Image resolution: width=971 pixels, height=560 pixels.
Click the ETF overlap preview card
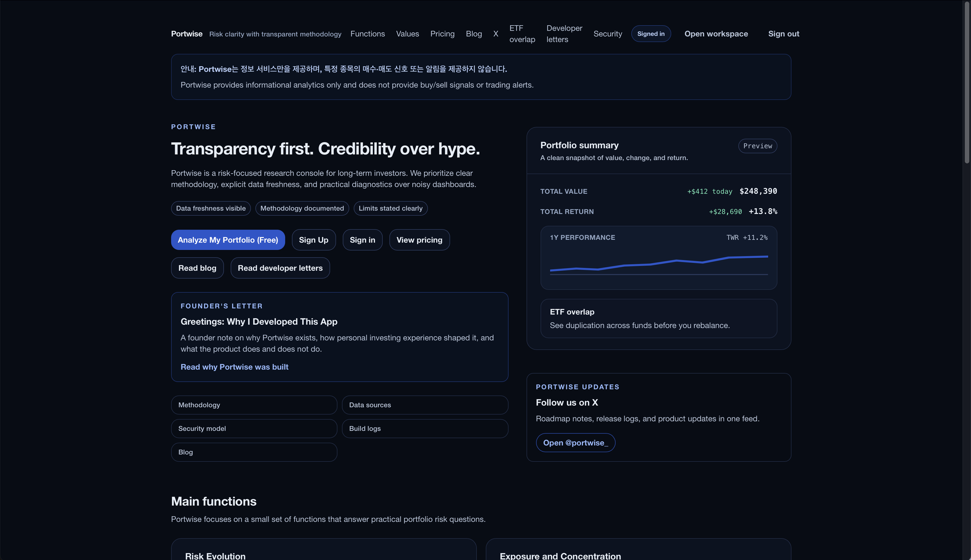(x=658, y=318)
